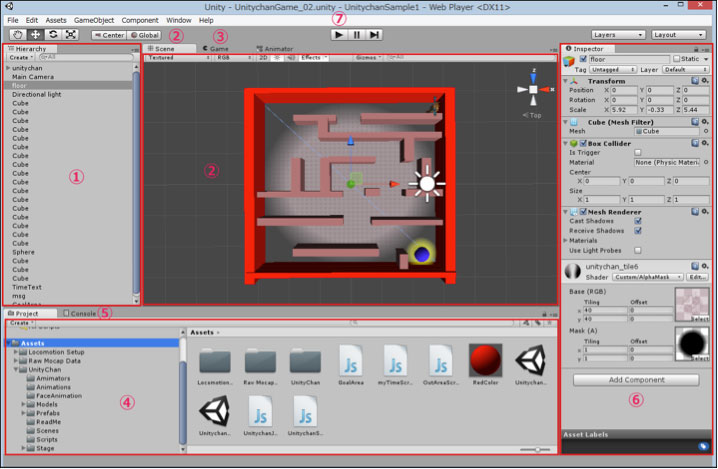Open the scene Effects dropdown
This screenshot has width=718, height=469.
[314, 58]
